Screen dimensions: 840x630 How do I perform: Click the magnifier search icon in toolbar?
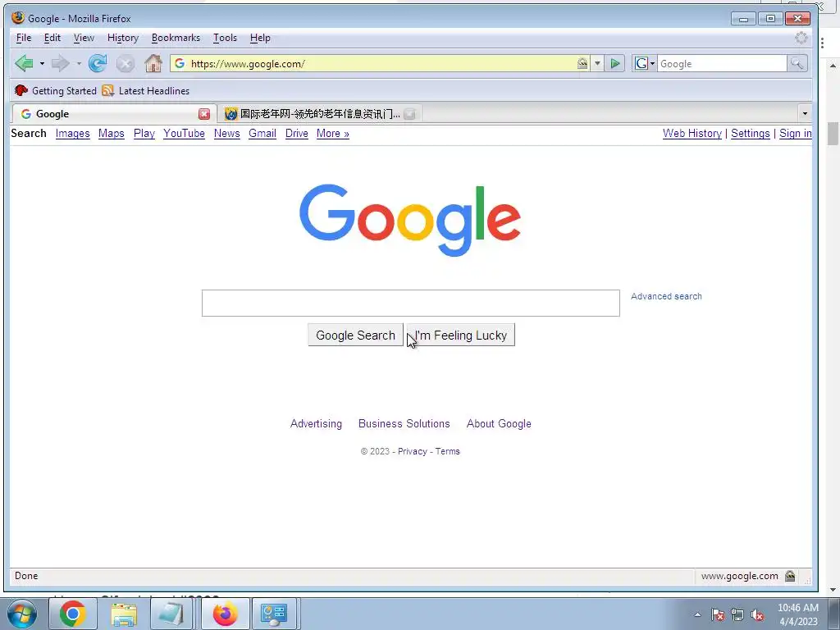click(x=797, y=64)
